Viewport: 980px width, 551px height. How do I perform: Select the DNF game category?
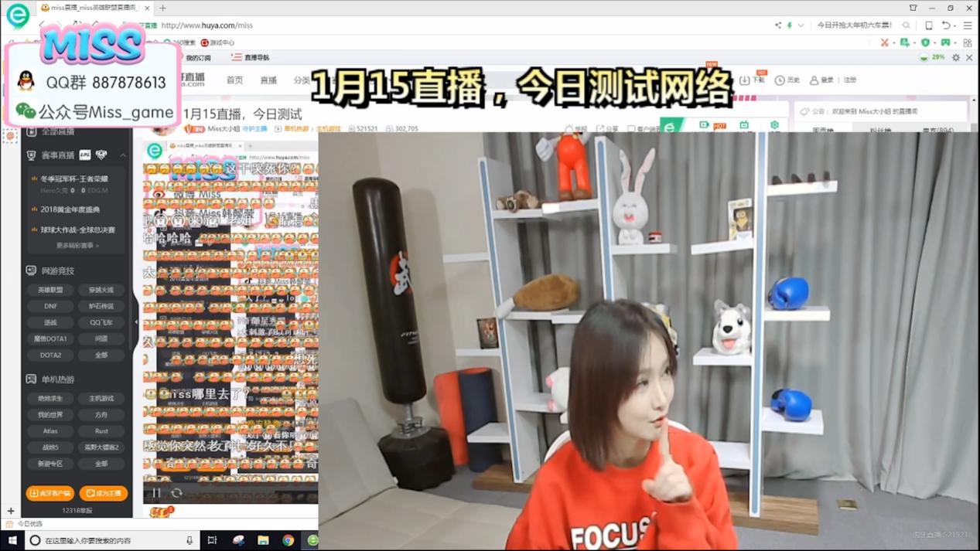click(x=50, y=306)
